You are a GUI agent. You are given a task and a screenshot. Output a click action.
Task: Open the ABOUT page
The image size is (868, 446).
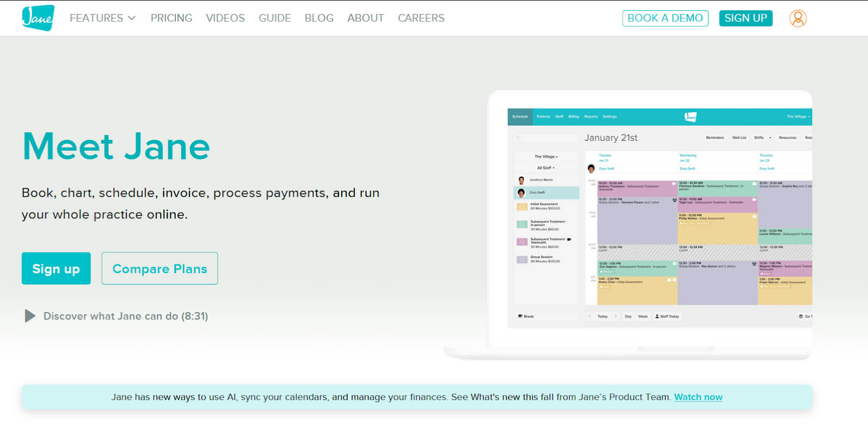(366, 18)
